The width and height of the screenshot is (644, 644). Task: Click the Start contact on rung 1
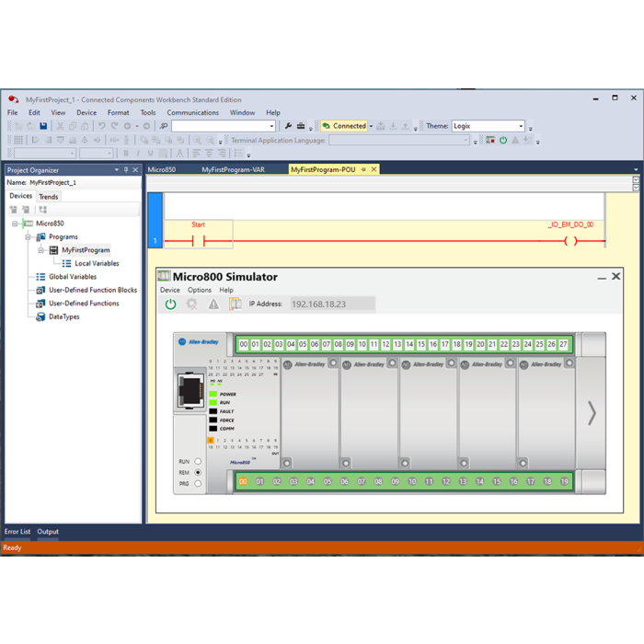[198, 241]
